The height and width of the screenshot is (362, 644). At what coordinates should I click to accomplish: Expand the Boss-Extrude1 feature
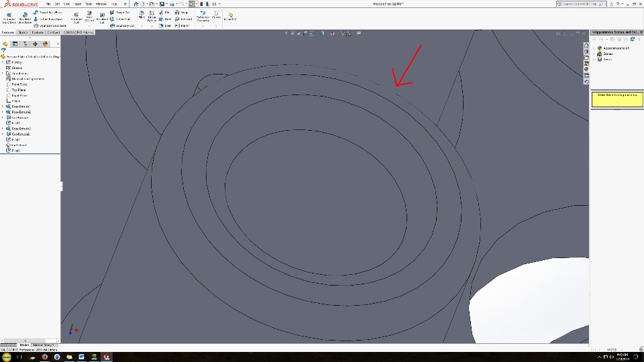[x=3, y=107]
